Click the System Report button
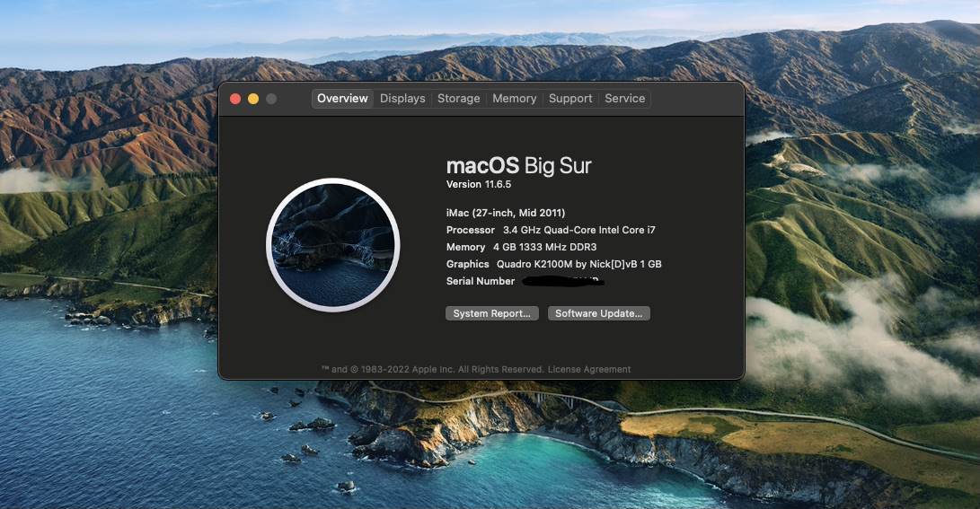 492,313
